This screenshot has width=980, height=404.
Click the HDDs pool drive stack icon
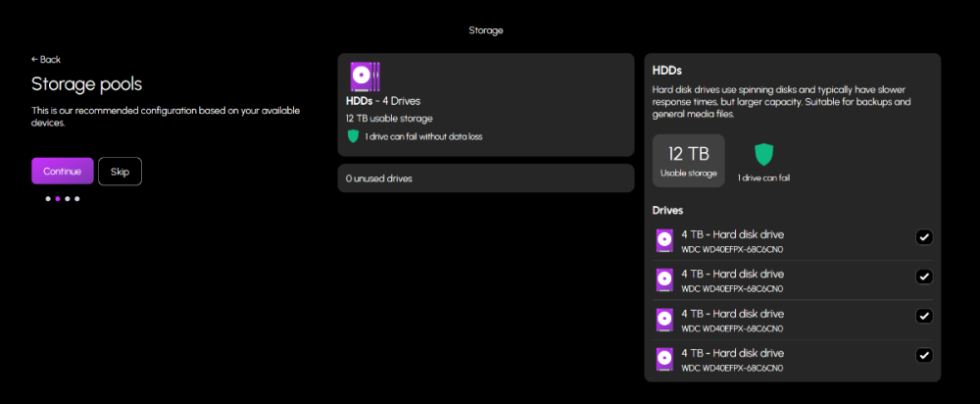pyautogui.click(x=365, y=76)
